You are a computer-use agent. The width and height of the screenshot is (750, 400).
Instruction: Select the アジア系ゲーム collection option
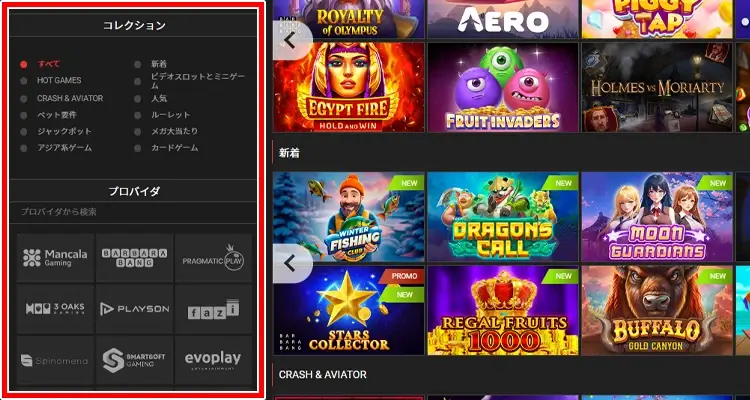coord(64,148)
